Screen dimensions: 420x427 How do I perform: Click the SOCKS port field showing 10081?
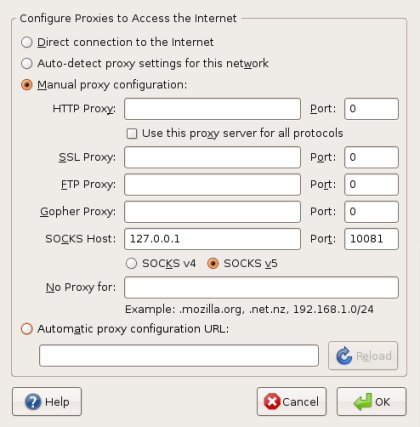point(371,239)
